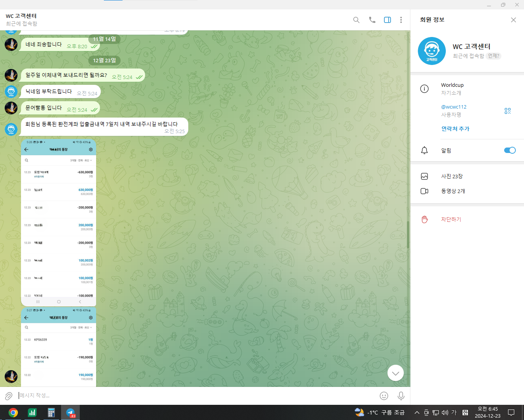The height and width of the screenshot is (420, 524).
Task: Show QR code for @wcwc112 username
Action: click(507, 111)
